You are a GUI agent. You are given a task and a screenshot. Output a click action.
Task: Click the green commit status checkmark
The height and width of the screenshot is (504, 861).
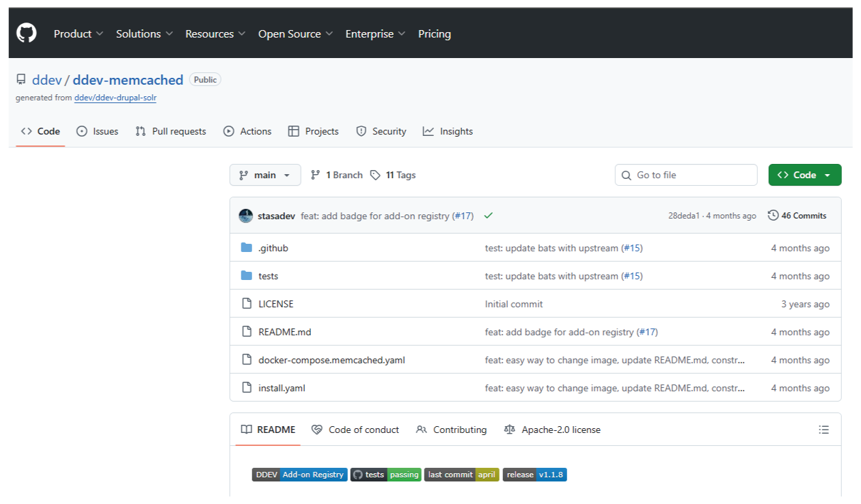488,216
